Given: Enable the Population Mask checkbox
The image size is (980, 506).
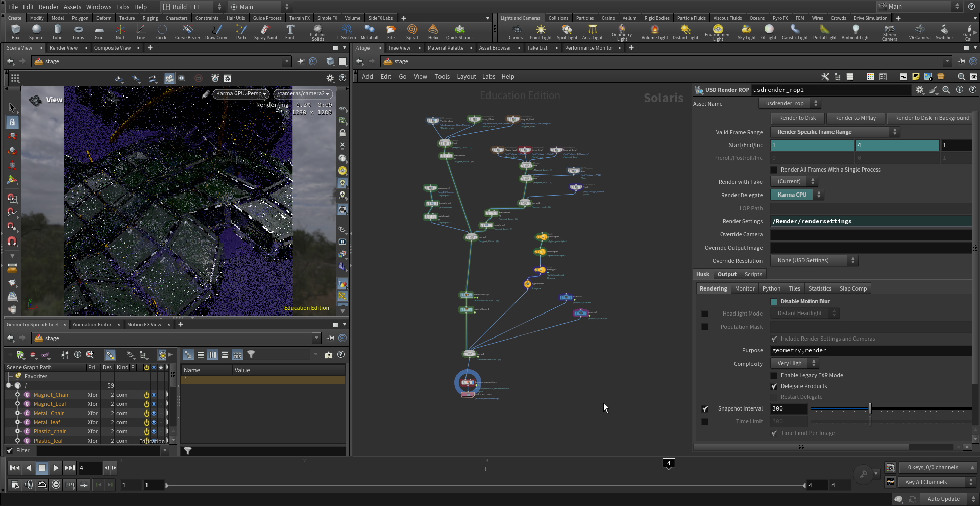Looking at the screenshot, I should pos(705,327).
